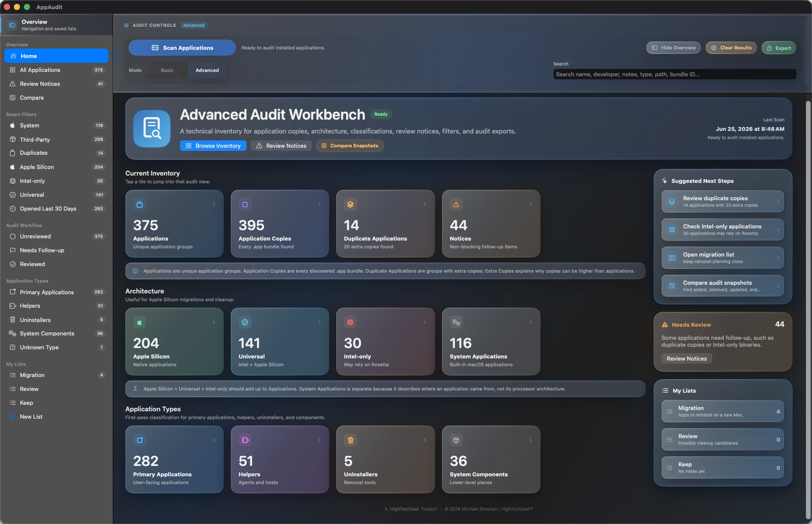The height and width of the screenshot is (524, 812).
Task: Click the Helpers tile icon
Action: click(x=245, y=440)
